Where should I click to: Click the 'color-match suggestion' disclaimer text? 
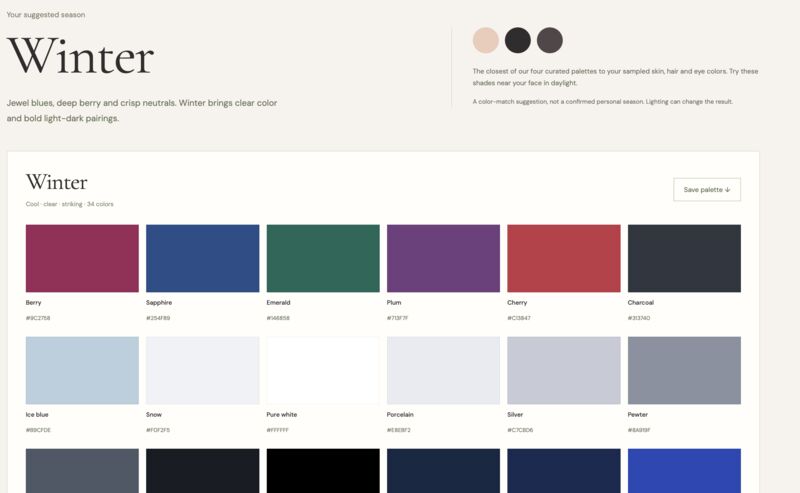pos(603,102)
